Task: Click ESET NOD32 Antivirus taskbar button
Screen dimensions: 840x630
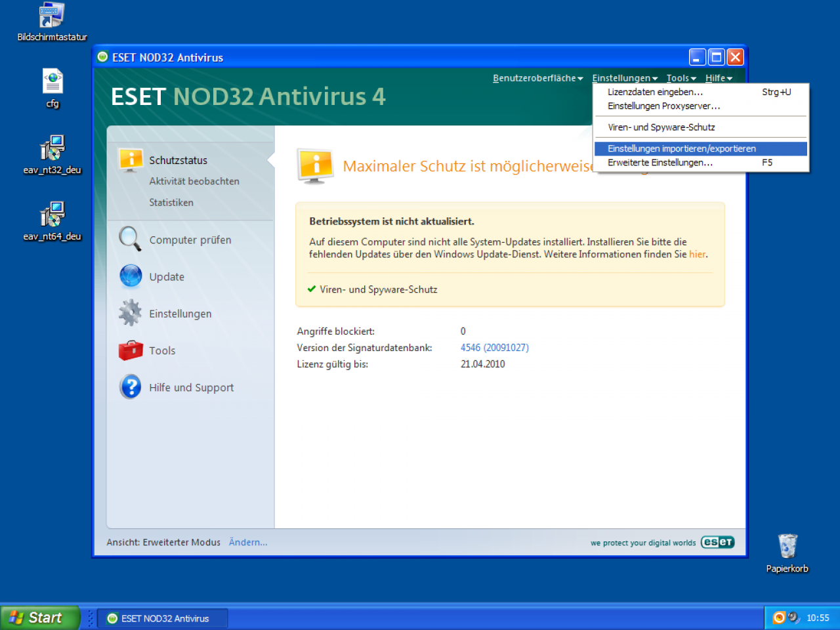Action: pos(163,618)
